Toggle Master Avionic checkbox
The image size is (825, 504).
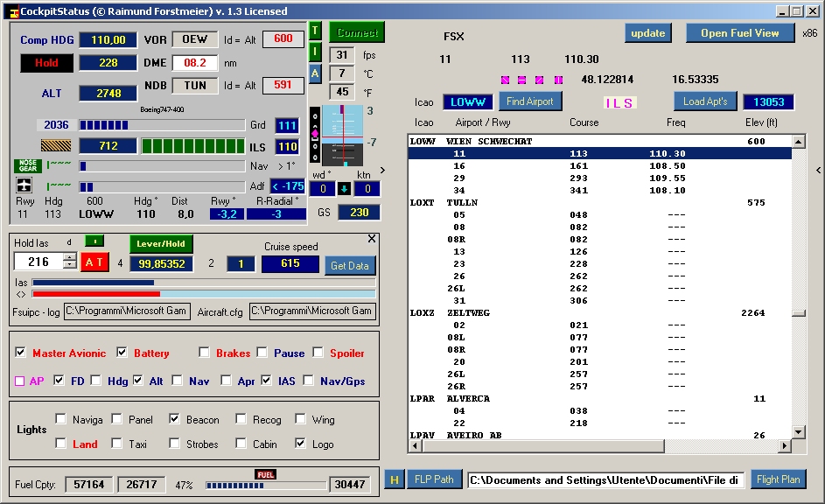tap(20, 352)
